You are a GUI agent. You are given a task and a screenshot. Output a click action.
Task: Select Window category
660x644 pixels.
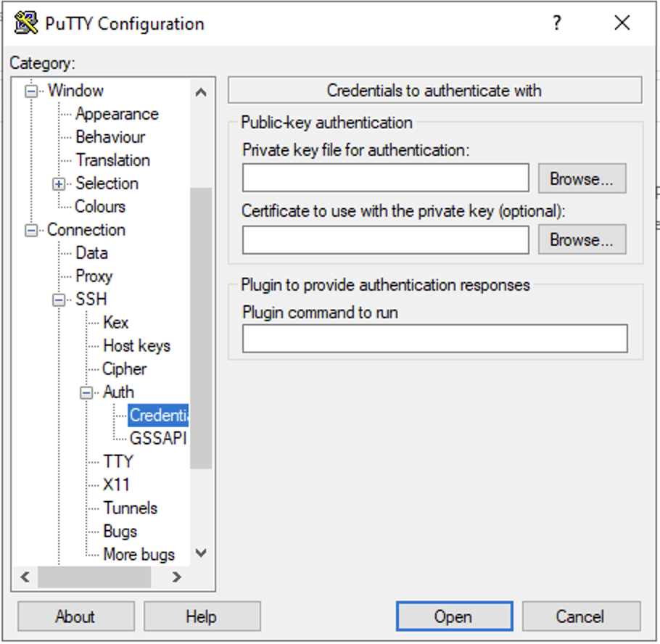75,91
